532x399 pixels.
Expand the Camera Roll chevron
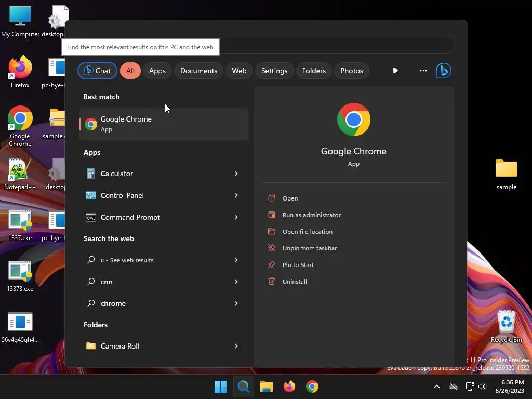point(236,346)
